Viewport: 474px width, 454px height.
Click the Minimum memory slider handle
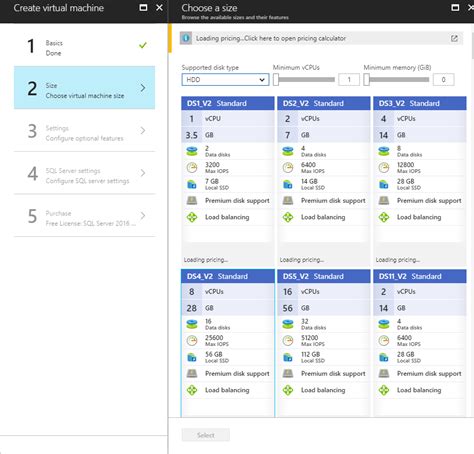367,80
